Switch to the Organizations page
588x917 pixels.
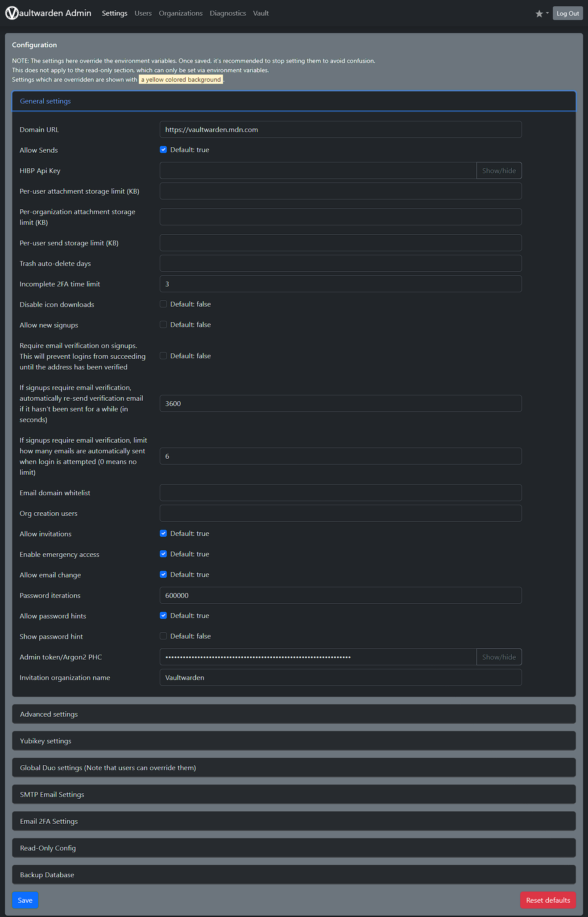tap(181, 13)
